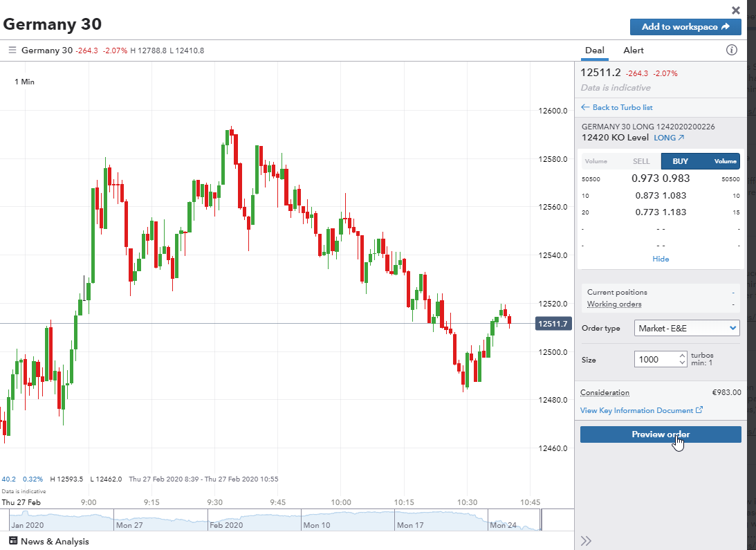Close the Germany 30 window
This screenshot has width=756, height=550.
[736, 10]
